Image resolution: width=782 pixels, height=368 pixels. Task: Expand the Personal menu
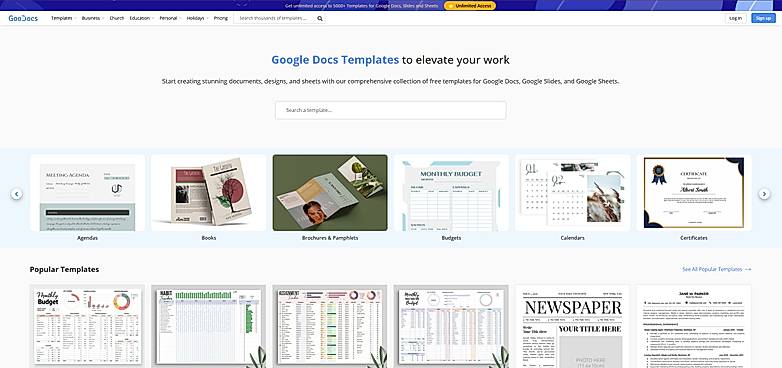pos(170,18)
